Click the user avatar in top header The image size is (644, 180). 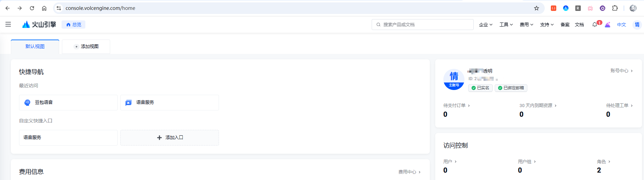pyautogui.click(x=637, y=25)
